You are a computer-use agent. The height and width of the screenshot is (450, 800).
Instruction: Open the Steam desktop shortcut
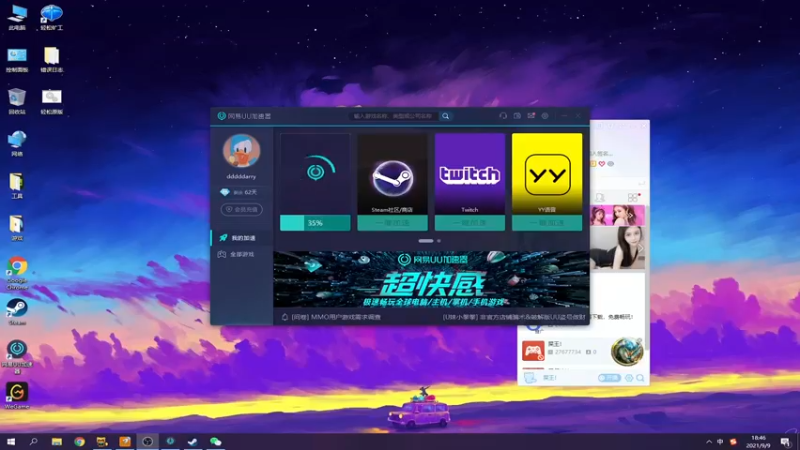(17, 312)
